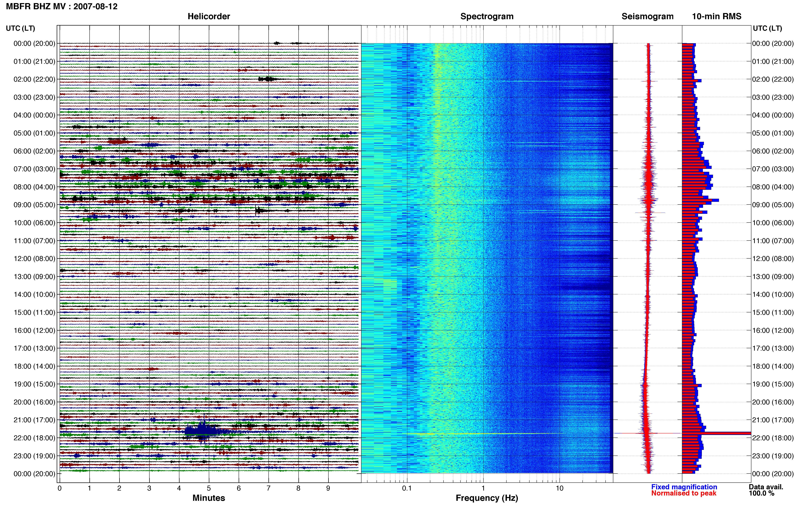Click the 0.1 frequency tick label
The height and width of the screenshot is (508, 812).
click(407, 488)
